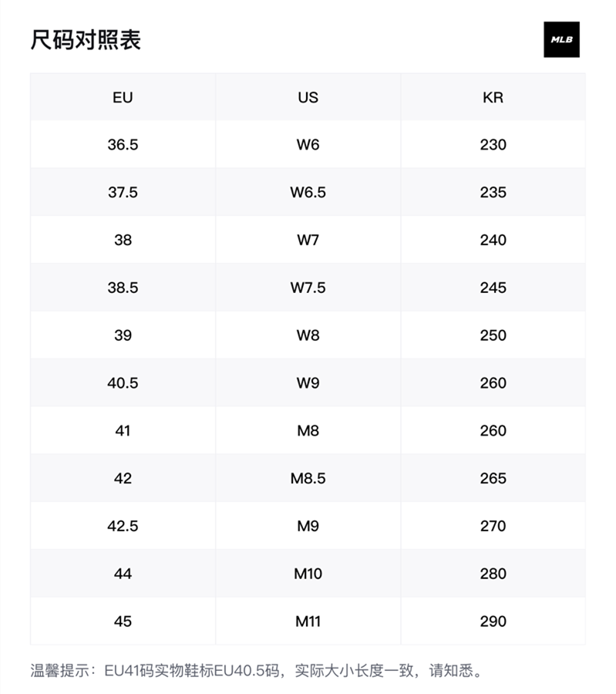Click the 尺码对照表 title
This screenshot has height=694, width=616.
pyautogui.click(x=86, y=39)
